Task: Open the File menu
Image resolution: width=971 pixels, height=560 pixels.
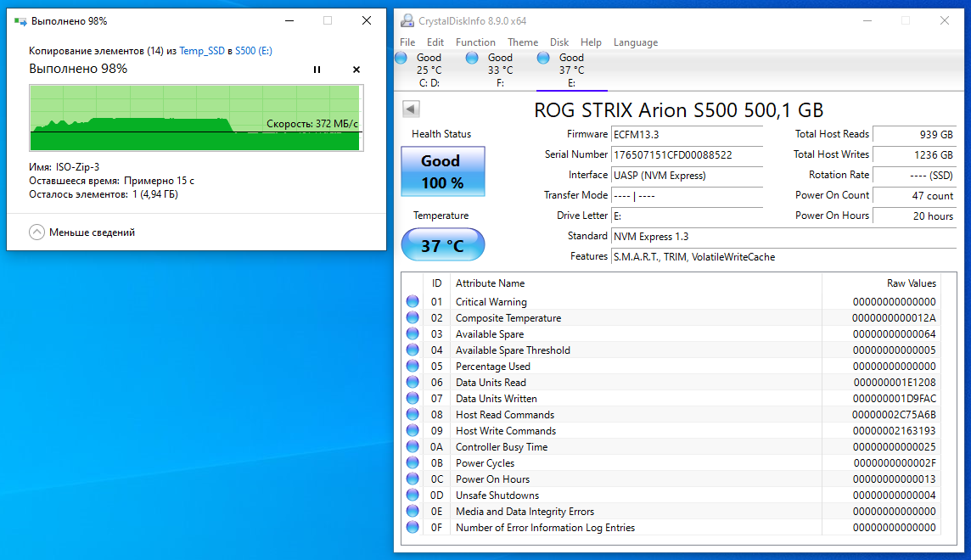Action: [x=407, y=42]
